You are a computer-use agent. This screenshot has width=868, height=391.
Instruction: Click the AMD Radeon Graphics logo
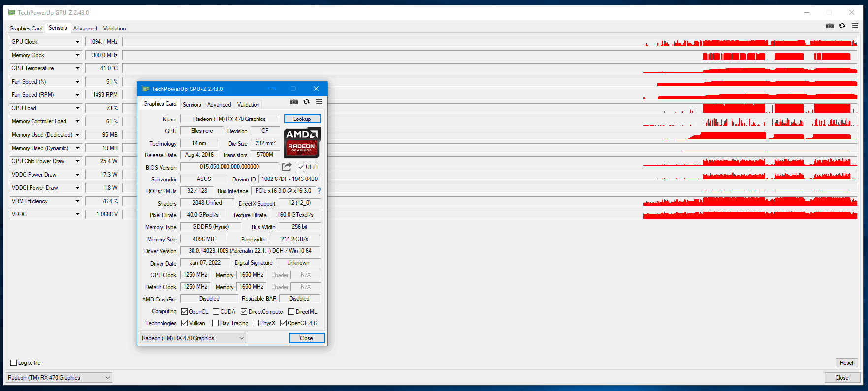point(302,143)
